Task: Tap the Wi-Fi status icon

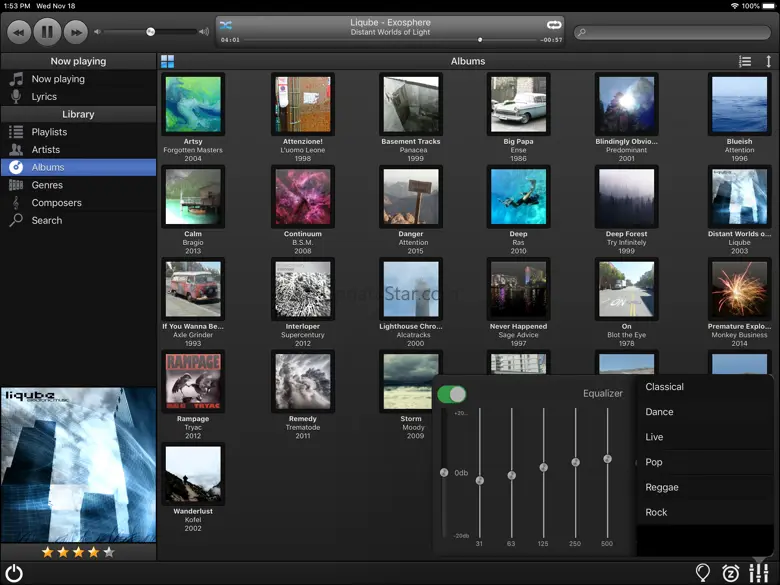Action: [x=734, y=6]
